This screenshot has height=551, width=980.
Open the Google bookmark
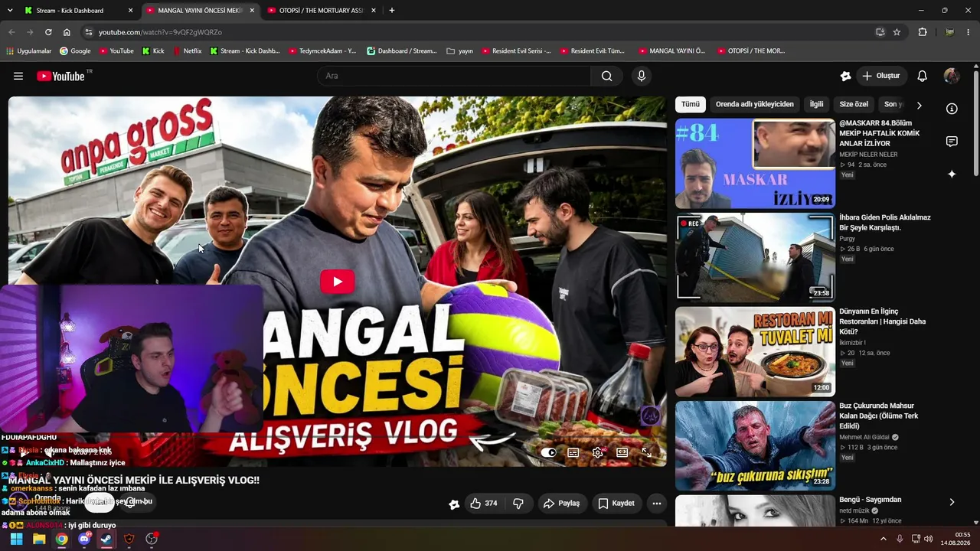(x=75, y=51)
